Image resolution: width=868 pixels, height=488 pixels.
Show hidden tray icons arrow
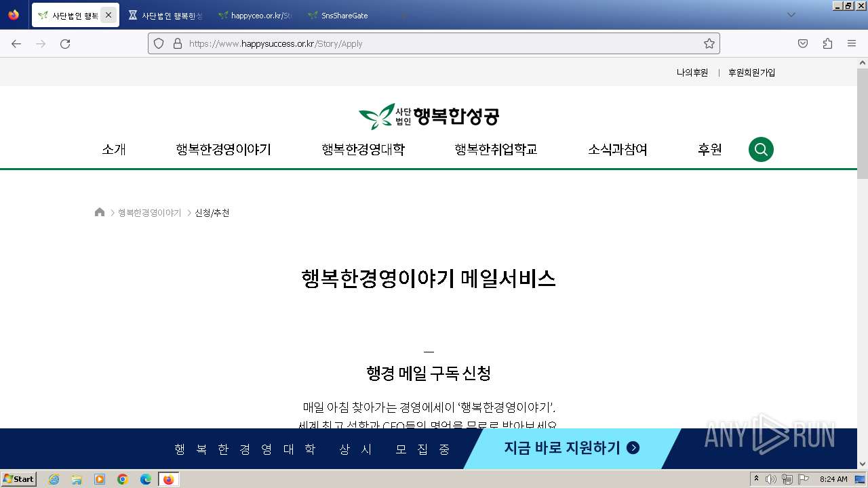(756, 479)
